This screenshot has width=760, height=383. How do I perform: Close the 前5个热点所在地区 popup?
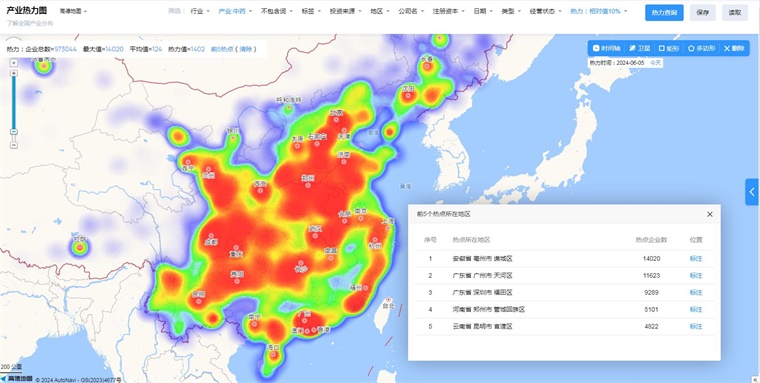coord(710,214)
